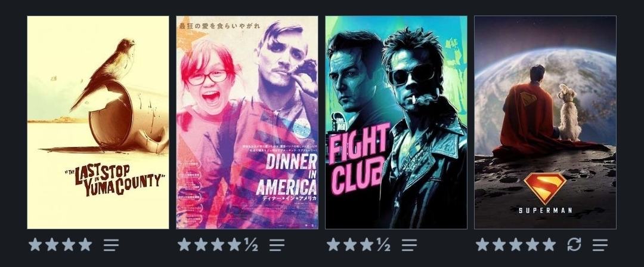
Task: Click the fifth star under Superman
Action: pos(549,244)
